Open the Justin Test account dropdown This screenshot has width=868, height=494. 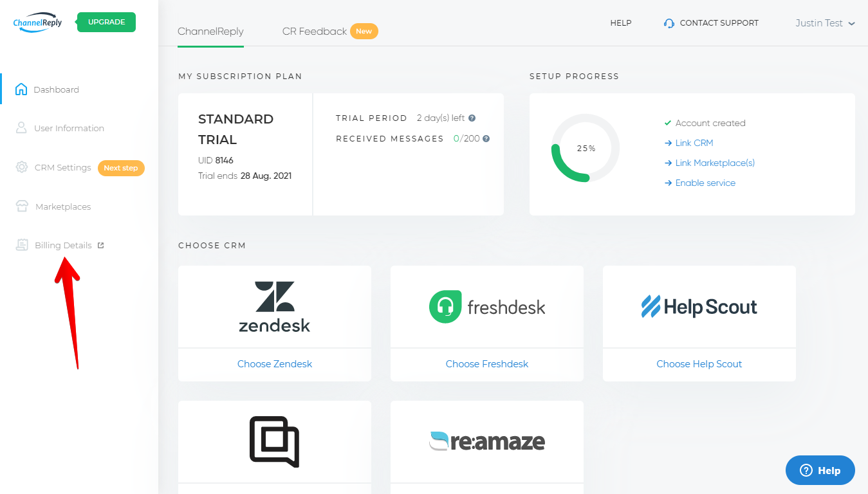tap(825, 23)
